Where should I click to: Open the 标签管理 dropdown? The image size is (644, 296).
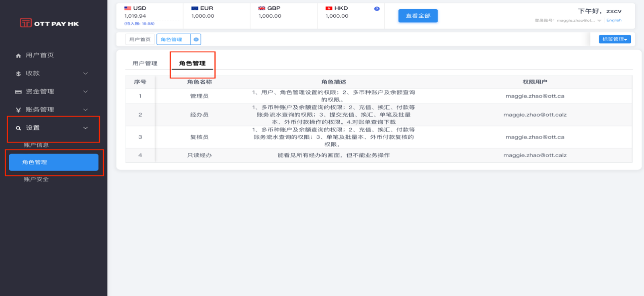point(615,39)
